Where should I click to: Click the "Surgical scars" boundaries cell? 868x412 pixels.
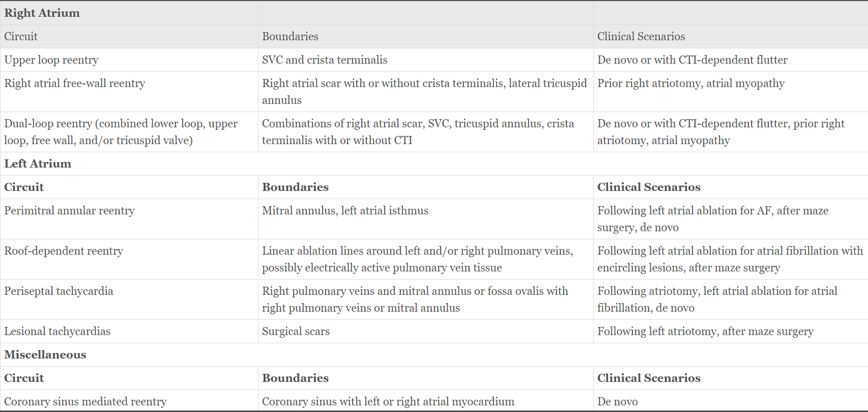(x=296, y=331)
